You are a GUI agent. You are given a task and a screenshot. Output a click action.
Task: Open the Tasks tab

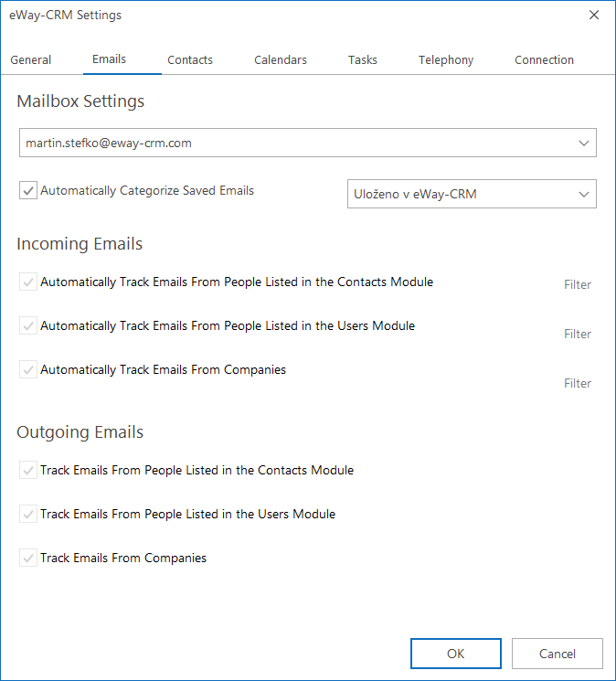tap(363, 60)
